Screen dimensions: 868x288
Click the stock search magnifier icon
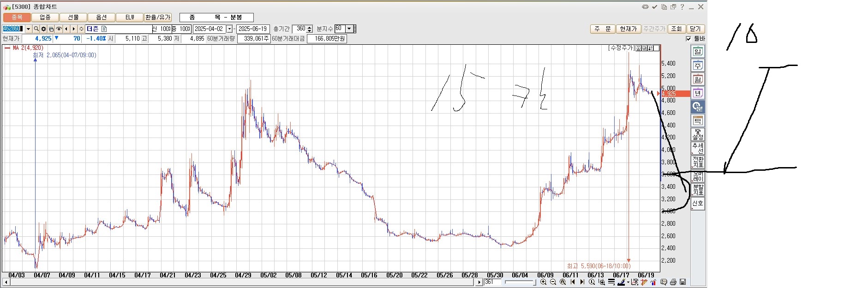click(36, 29)
